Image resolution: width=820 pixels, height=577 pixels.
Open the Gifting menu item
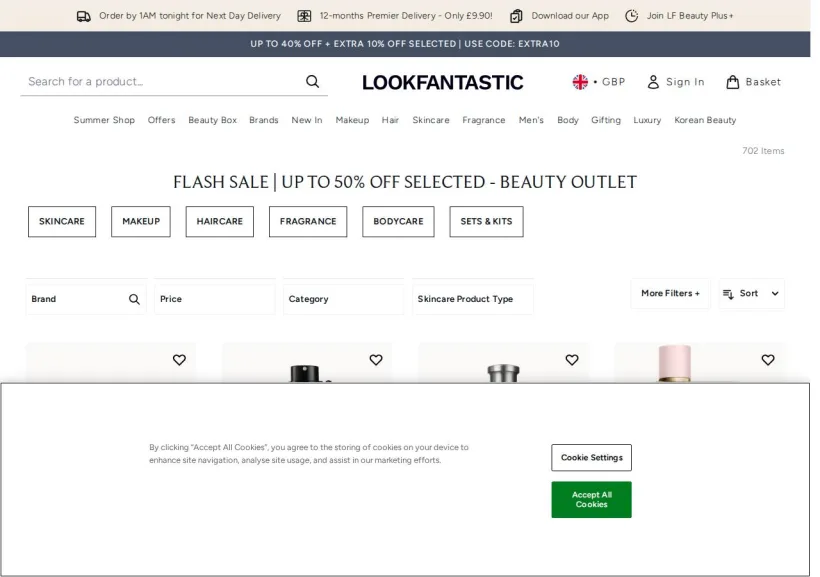coord(606,120)
